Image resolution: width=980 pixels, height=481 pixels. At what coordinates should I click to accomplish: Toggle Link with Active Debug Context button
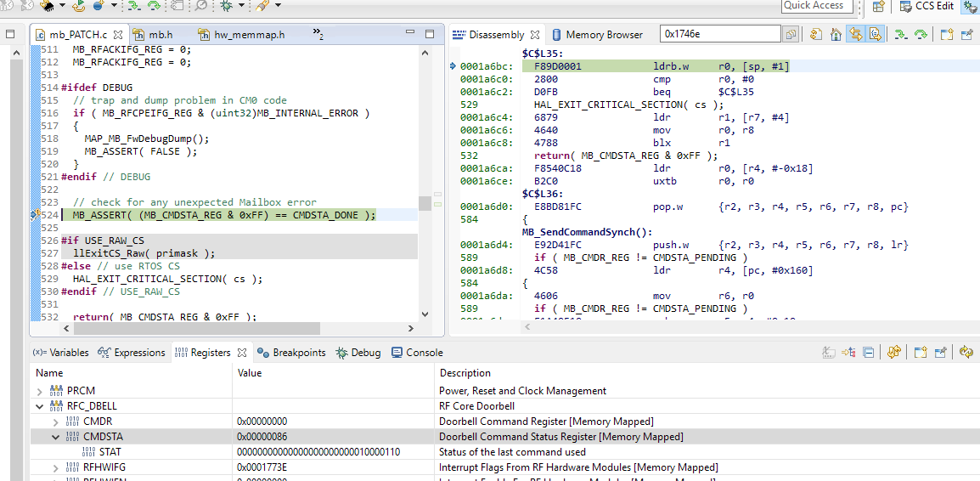tap(855, 35)
